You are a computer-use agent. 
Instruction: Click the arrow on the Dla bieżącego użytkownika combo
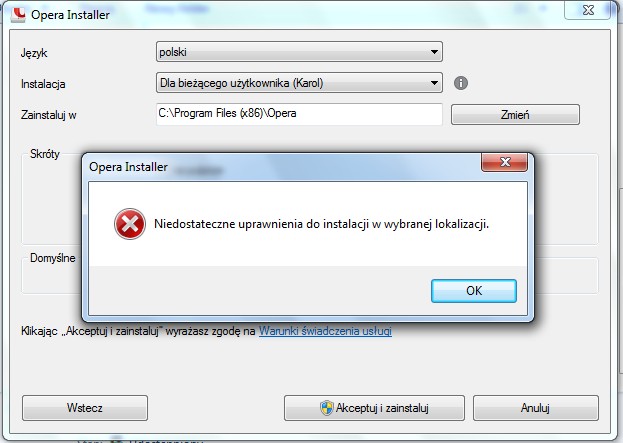[x=434, y=83]
